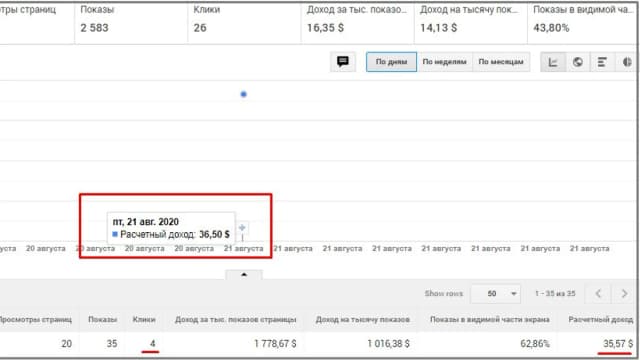This screenshot has width=640, height=360.
Task: Collapse the chart with the up arrow
Action: click(244, 275)
